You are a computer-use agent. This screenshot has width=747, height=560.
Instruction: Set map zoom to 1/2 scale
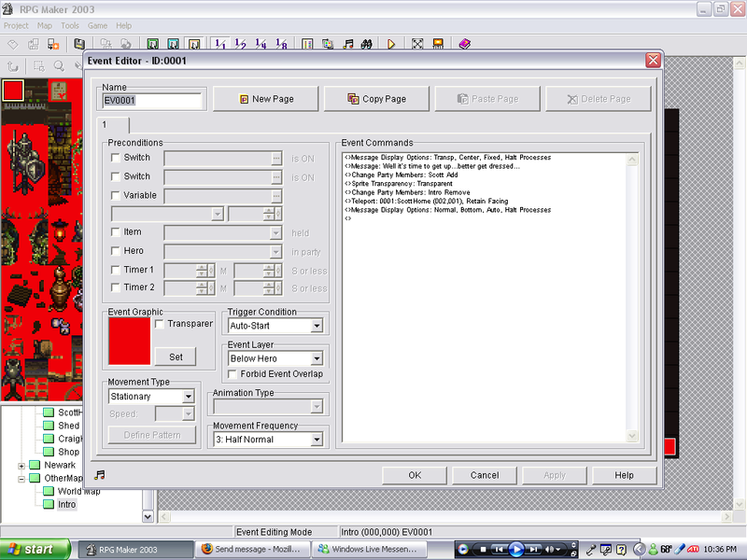pyautogui.click(x=241, y=44)
